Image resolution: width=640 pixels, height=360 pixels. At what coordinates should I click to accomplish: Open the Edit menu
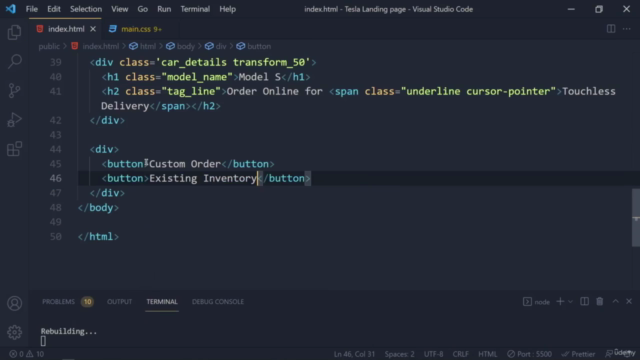click(53, 9)
